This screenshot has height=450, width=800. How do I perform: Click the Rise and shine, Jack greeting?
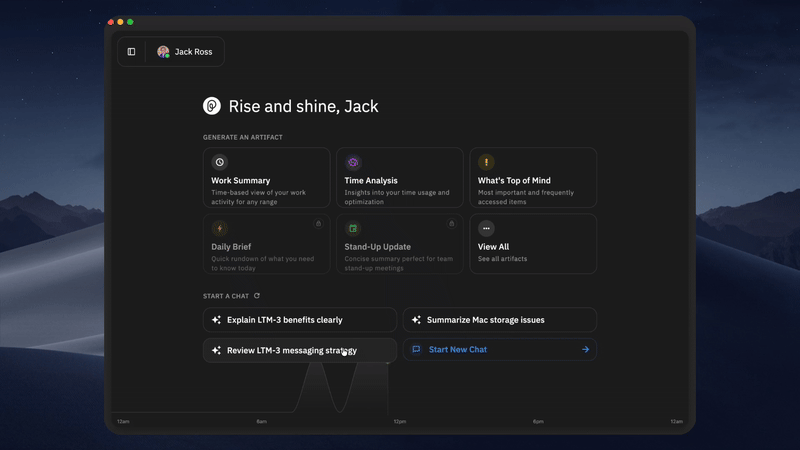coord(304,106)
